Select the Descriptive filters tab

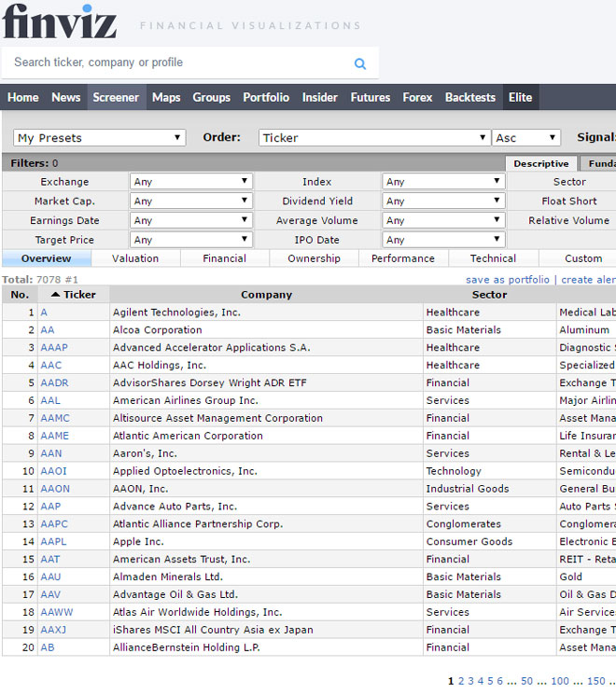[541, 163]
